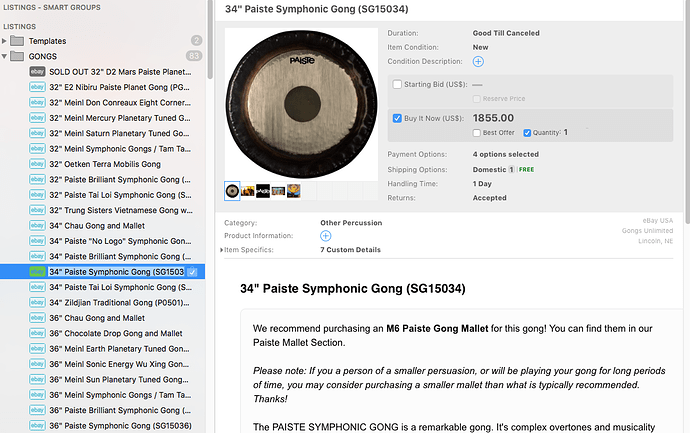Click eBay icon of 32" Trung Sisters listing
Image resolution: width=690 pixels, height=433 pixels.
pos(37,210)
